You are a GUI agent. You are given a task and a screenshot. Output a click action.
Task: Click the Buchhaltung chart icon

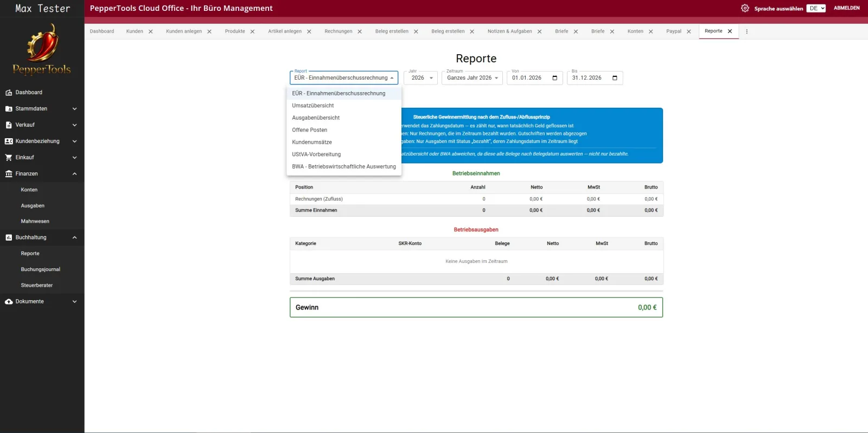tap(9, 237)
